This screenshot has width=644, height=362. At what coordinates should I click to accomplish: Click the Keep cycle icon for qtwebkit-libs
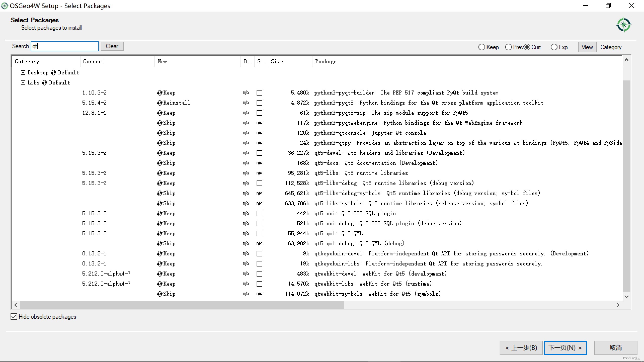[159, 284]
